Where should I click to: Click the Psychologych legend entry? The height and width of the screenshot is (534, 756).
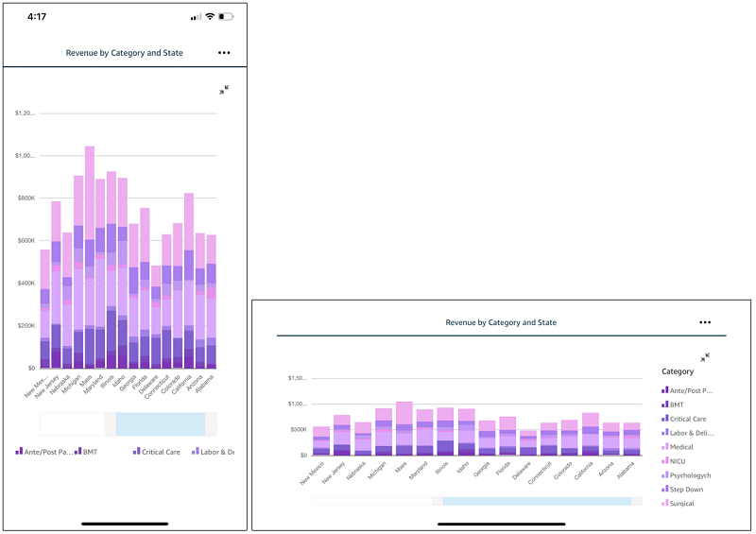pyautogui.click(x=686, y=475)
